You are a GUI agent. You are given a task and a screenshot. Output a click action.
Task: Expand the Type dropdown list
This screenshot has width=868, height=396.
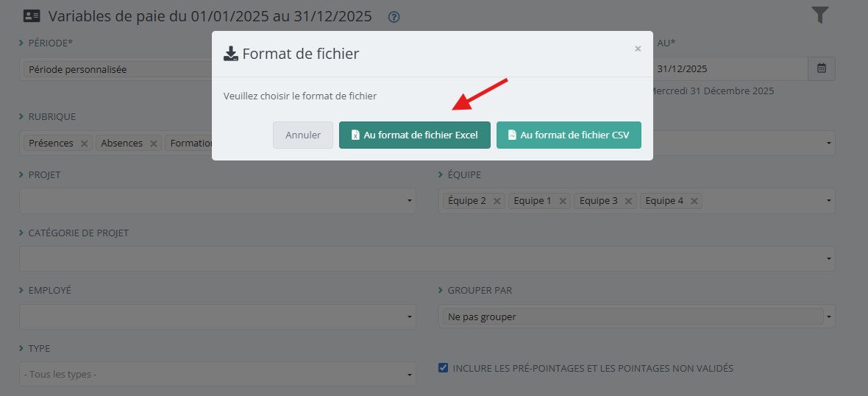point(217,375)
